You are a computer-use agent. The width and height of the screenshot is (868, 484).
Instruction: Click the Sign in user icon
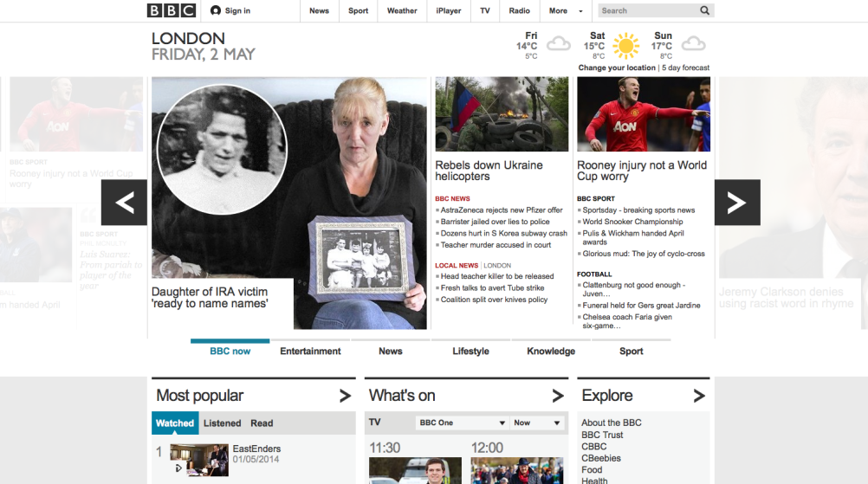(216, 10)
